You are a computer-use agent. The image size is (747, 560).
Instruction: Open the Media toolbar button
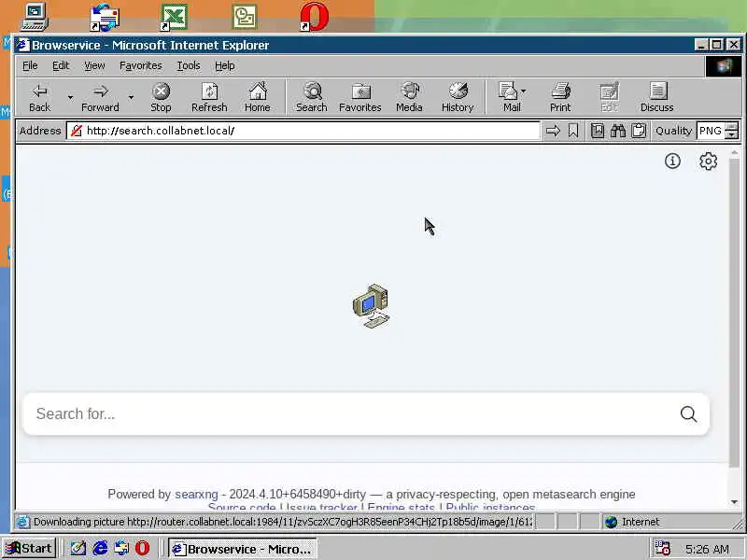coord(409,97)
